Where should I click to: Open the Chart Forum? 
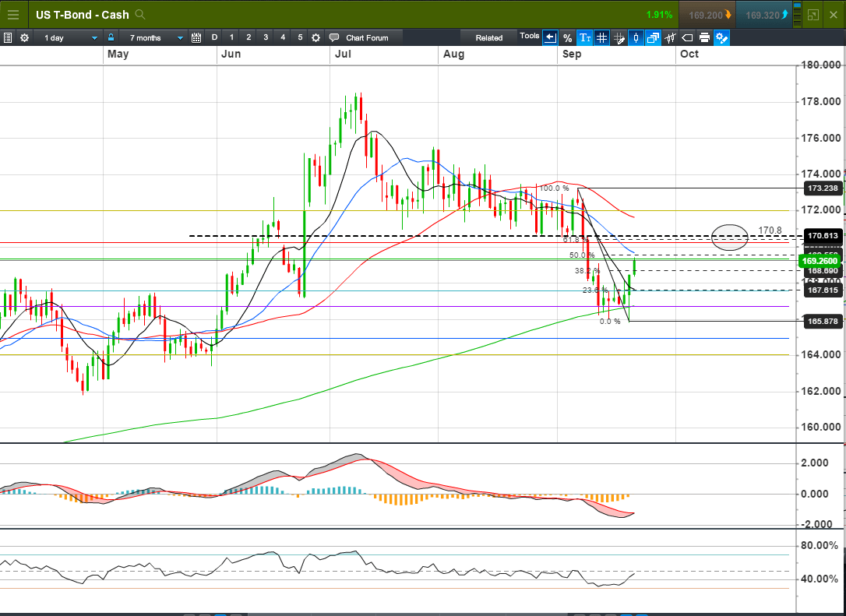[x=359, y=37]
